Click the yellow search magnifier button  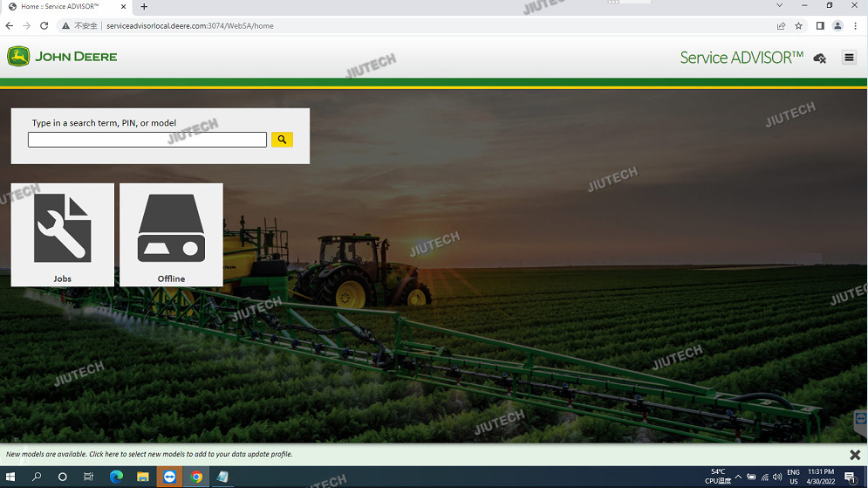tap(282, 140)
